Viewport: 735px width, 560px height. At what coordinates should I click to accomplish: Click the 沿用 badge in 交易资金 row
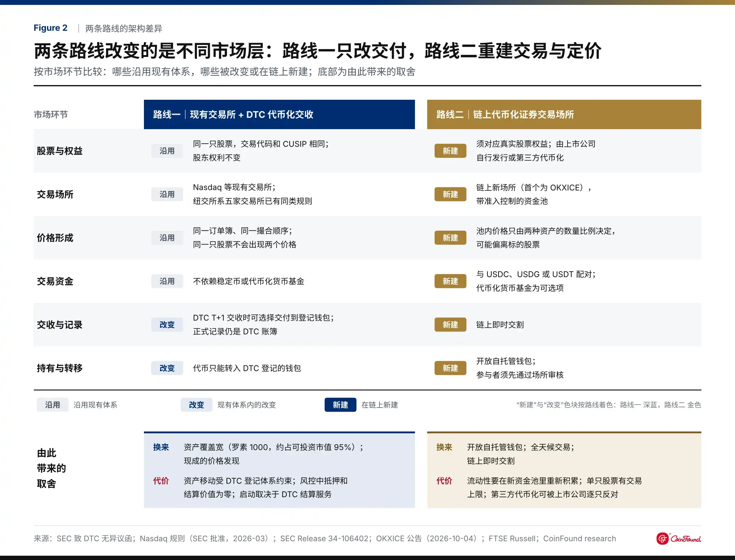coord(167,281)
